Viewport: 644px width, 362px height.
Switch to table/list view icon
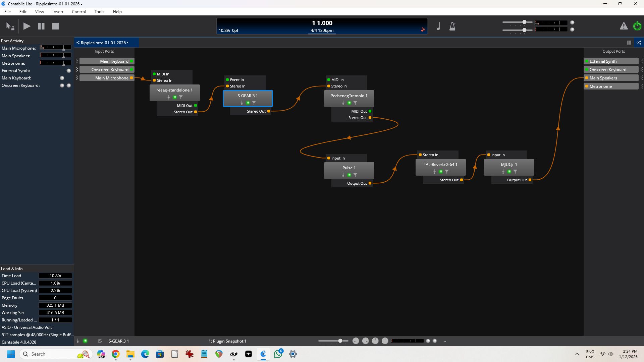629,43
